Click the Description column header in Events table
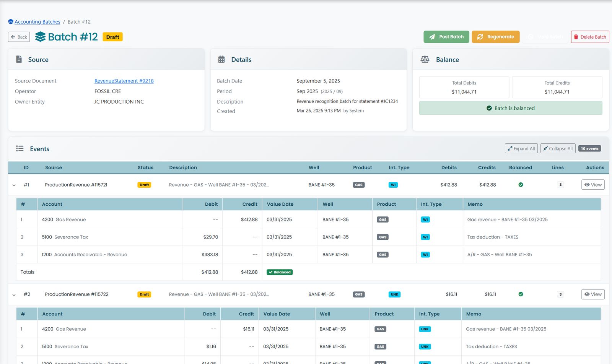Image resolution: width=612 pixels, height=364 pixels. 183,167
